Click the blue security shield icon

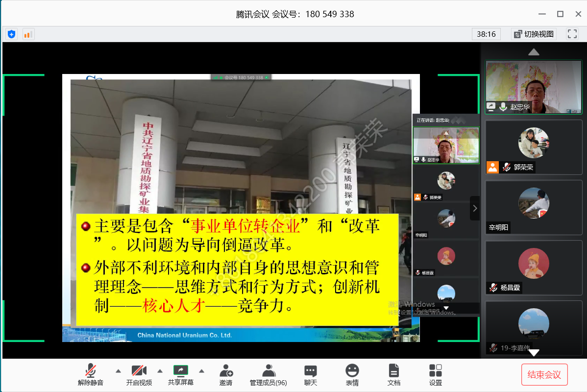(11, 34)
